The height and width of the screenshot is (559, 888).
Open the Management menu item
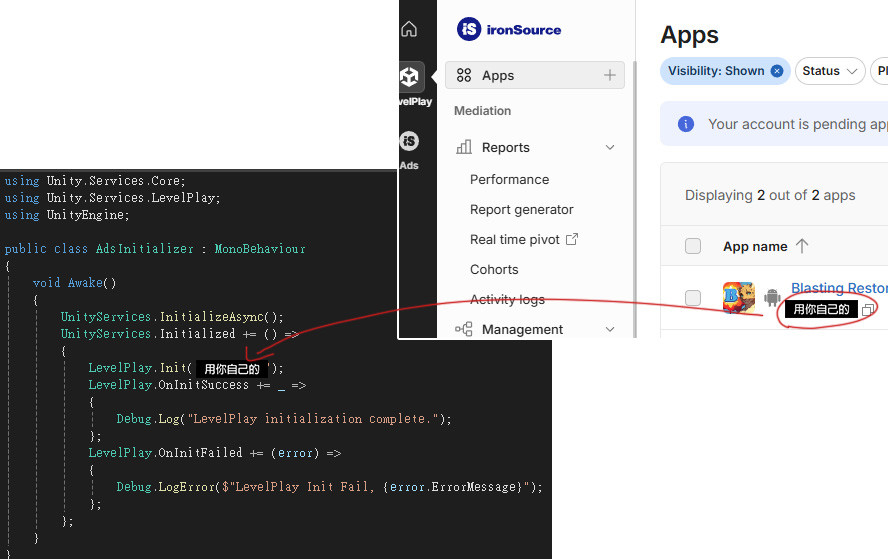click(522, 329)
